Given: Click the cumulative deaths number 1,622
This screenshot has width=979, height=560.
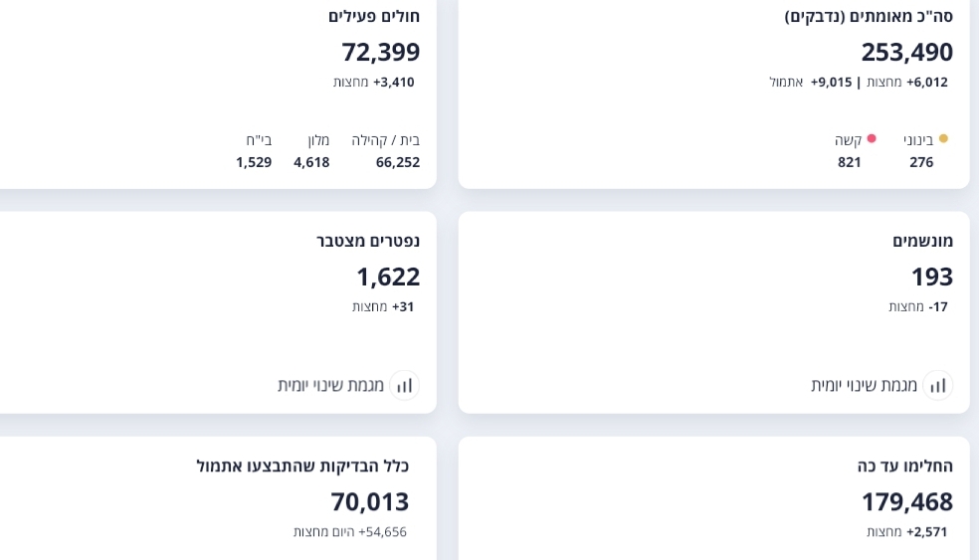Looking at the screenshot, I should 388,277.
